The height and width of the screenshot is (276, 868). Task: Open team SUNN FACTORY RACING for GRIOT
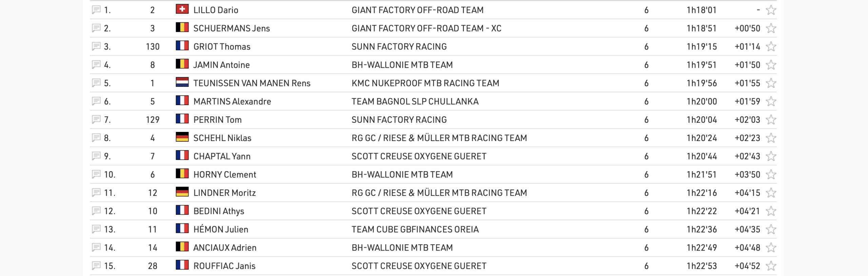pyautogui.click(x=399, y=46)
